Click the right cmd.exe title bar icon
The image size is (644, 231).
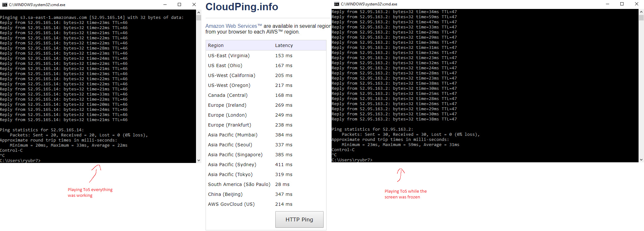pyautogui.click(x=336, y=4)
